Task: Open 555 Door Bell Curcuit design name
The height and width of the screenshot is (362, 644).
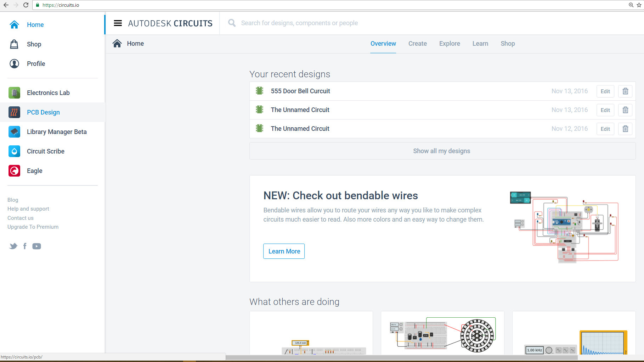Action: pyautogui.click(x=300, y=91)
